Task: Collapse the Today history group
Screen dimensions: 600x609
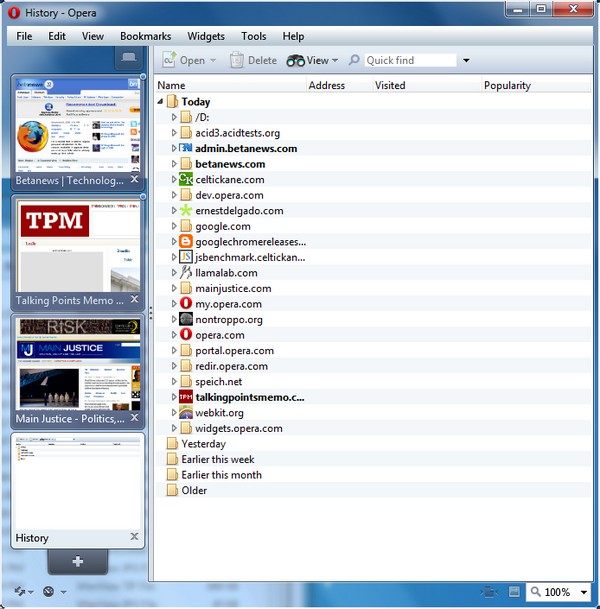Action: click(x=160, y=102)
